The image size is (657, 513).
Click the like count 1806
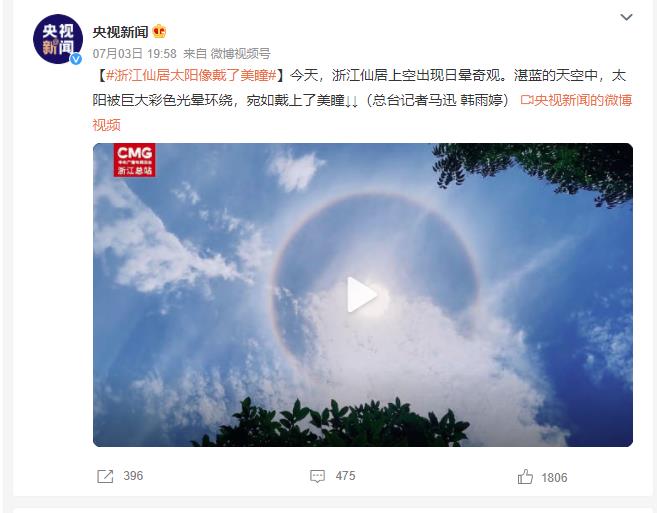tap(554, 477)
